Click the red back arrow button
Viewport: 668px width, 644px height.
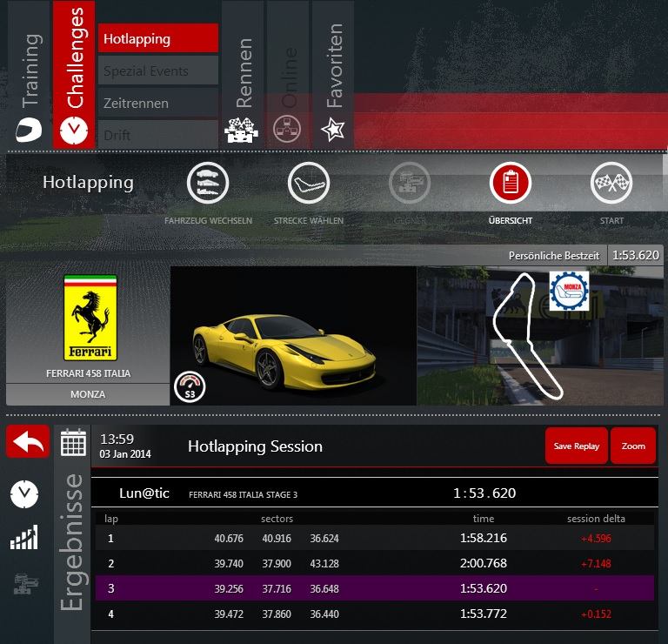(x=28, y=441)
